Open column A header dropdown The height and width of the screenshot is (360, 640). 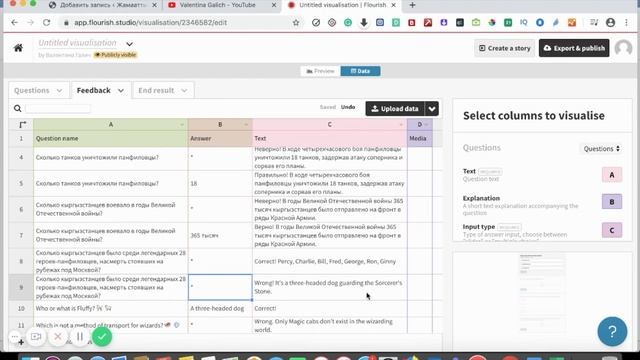pyautogui.click(x=182, y=124)
